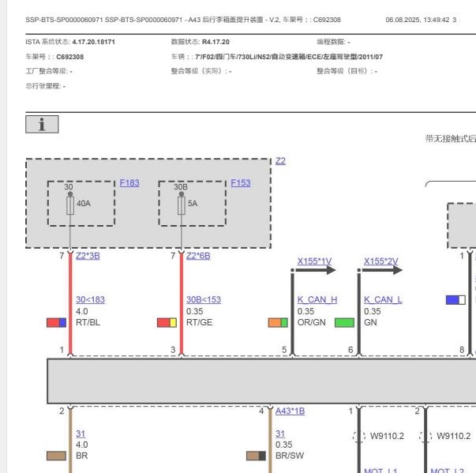Open the F153 fuse link
The height and width of the screenshot is (473, 476).
241,182
